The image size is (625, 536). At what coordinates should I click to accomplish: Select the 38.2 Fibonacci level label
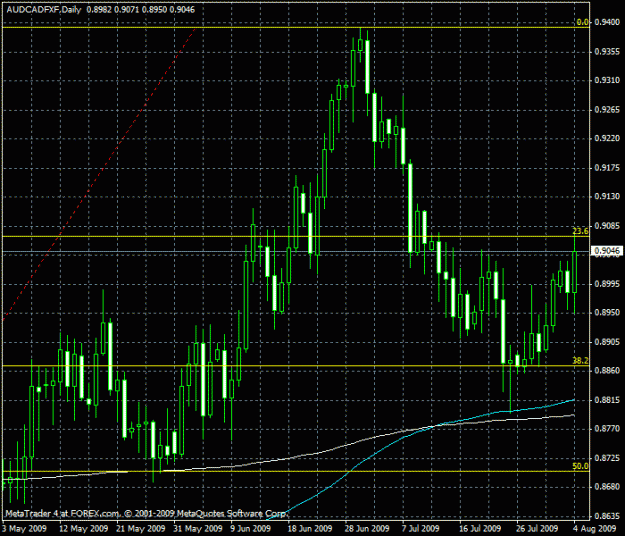(580, 361)
